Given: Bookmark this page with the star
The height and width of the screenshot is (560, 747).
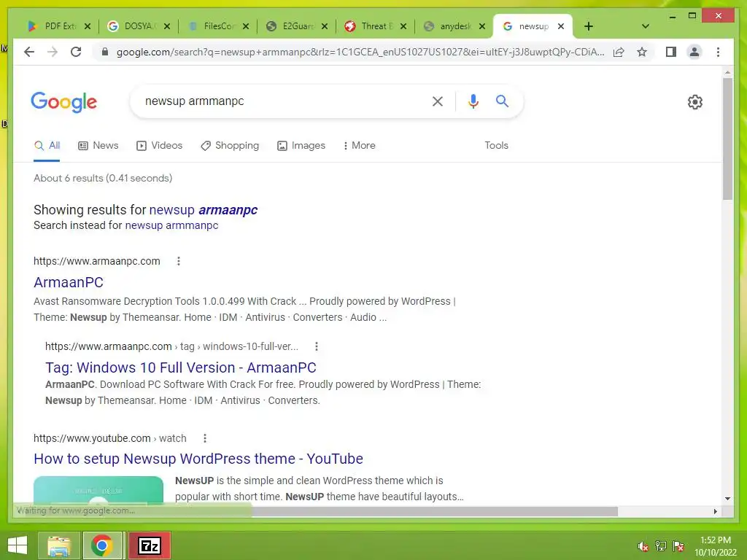Looking at the screenshot, I should point(642,52).
